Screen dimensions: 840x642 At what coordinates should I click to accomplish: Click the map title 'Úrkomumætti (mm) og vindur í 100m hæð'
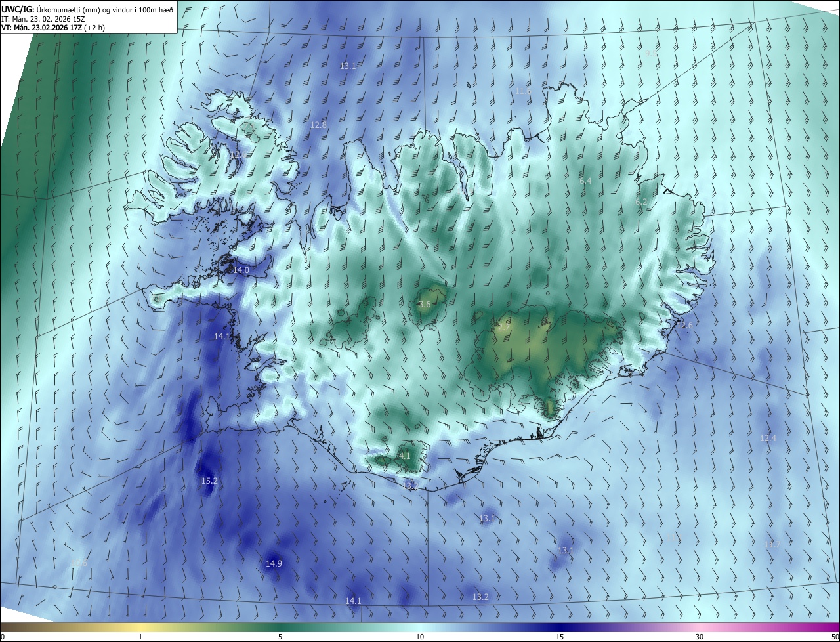tap(106, 9)
